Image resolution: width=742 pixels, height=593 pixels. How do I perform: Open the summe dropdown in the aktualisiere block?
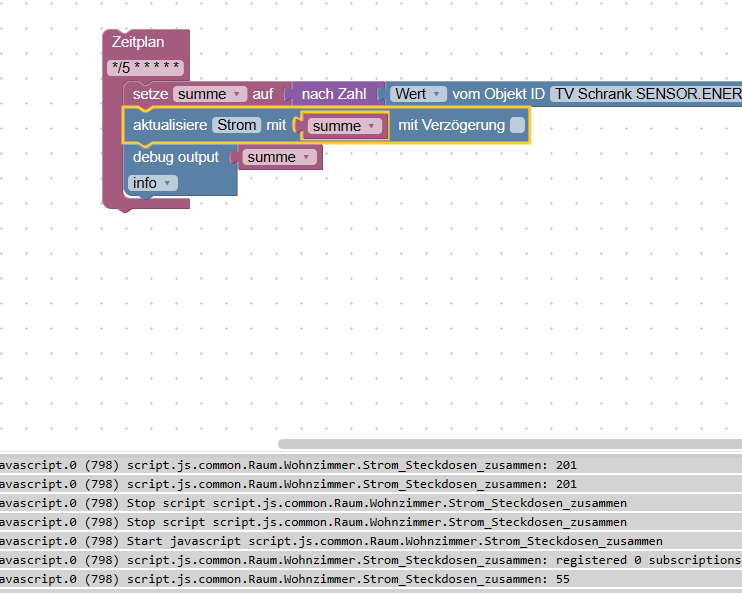344,126
